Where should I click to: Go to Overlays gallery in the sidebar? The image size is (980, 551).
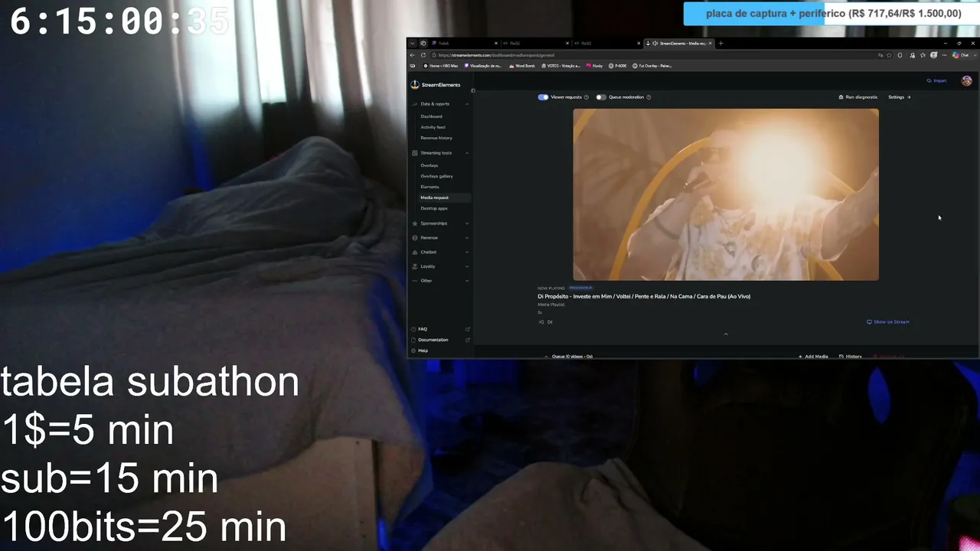pos(436,176)
